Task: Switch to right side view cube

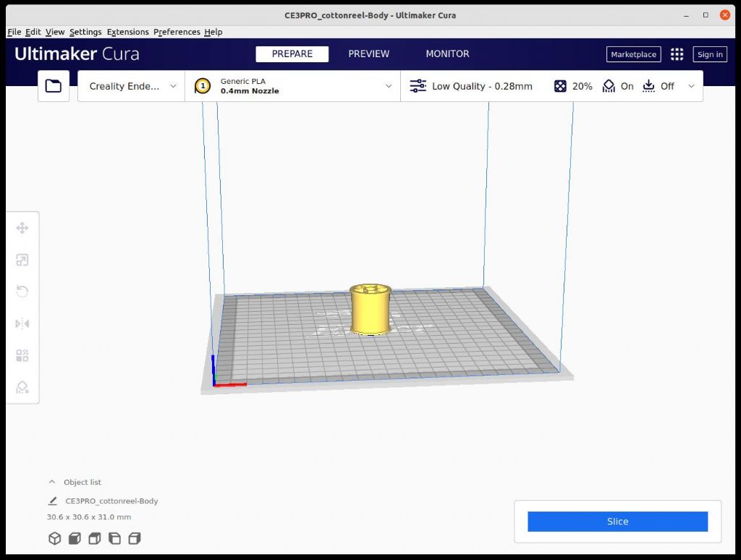Action: pyautogui.click(x=135, y=538)
